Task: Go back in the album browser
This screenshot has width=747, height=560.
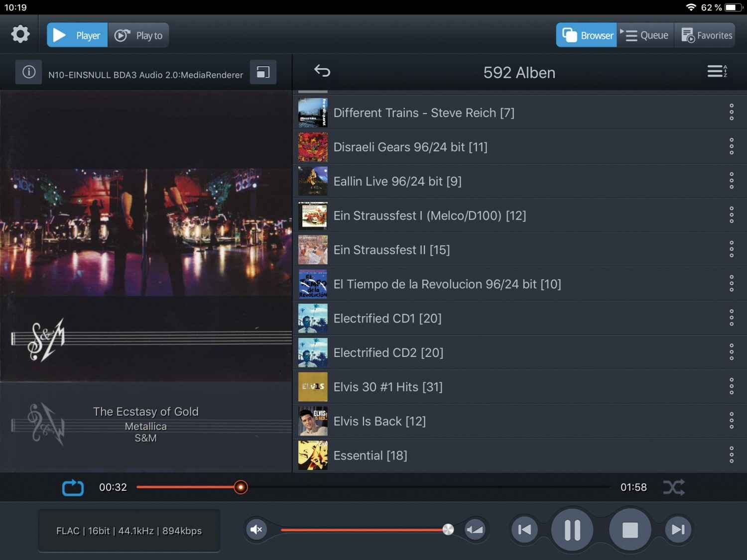Action: click(x=322, y=71)
